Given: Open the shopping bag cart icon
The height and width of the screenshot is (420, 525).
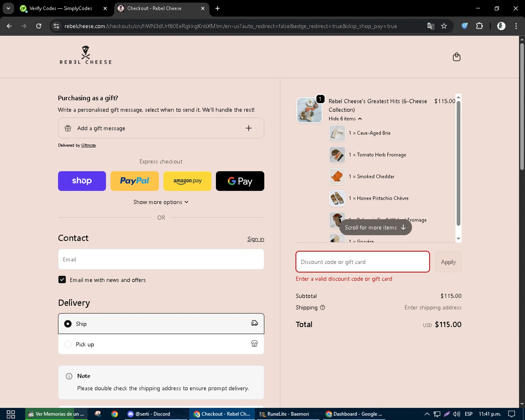Looking at the screenshot, I should click(456, 57).
